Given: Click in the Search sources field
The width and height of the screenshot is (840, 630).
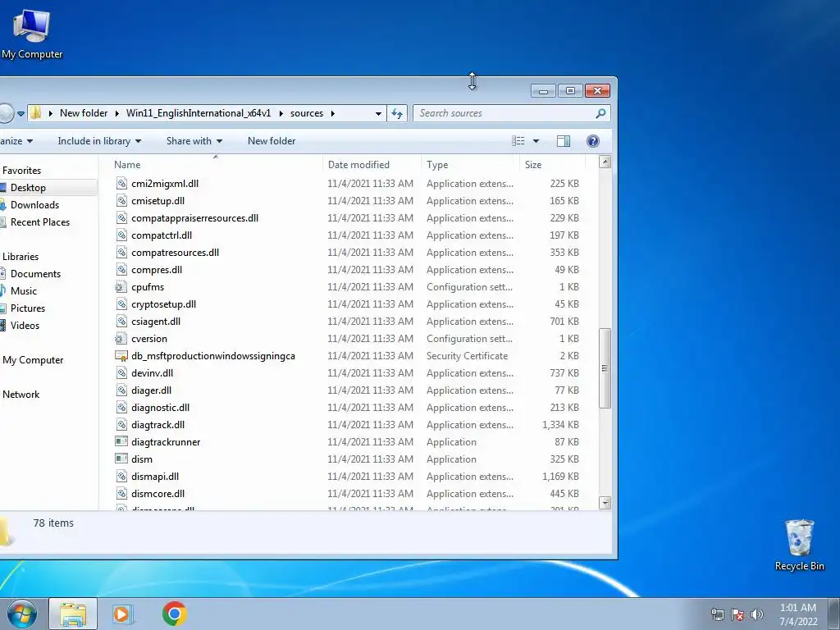Looking at the screenshot, I should coord(504,113).
